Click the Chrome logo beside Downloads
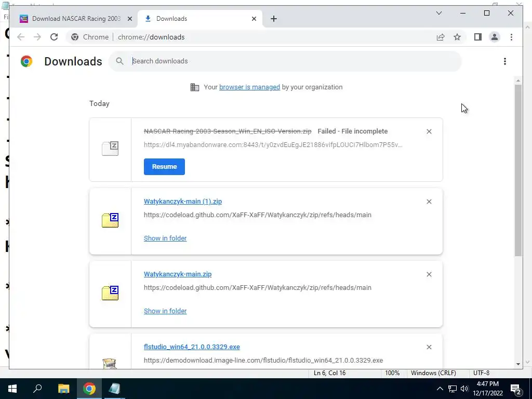The height and width of the screenshot is (399, 532). coord(26,61)
